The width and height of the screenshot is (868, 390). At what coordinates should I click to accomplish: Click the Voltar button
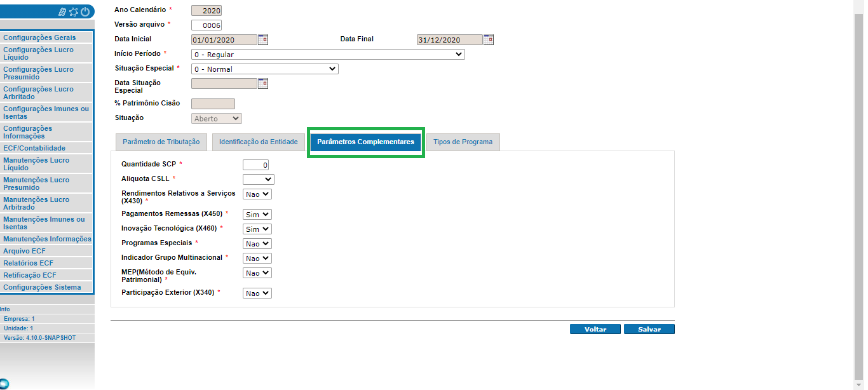tap(595, 329)
